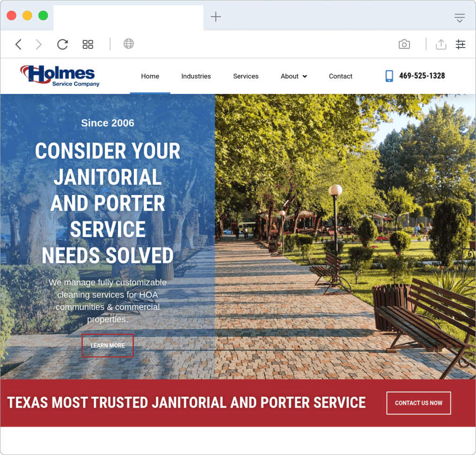Viewport: 476px width, 455px height.
Task: Click the Learn More button
Action: point(107,346)
